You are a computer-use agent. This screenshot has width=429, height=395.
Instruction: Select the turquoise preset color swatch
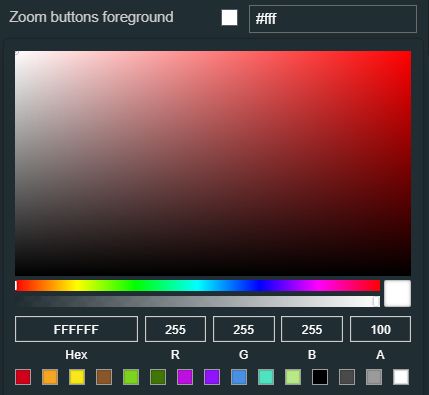tap(266, 377)
